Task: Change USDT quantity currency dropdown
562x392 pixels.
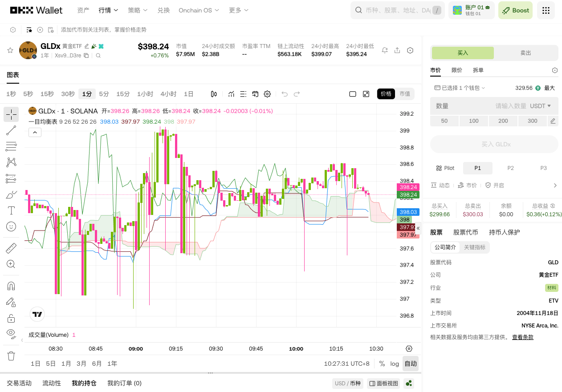Action: pos(540,106)
